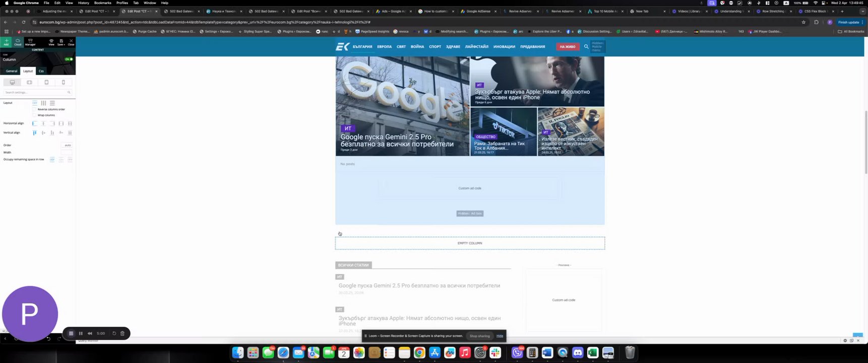This screenshot has height=363, width=868.
Task: Open the БЪЛГАРИЯ site menu item
Action: (x=362, y=47)
